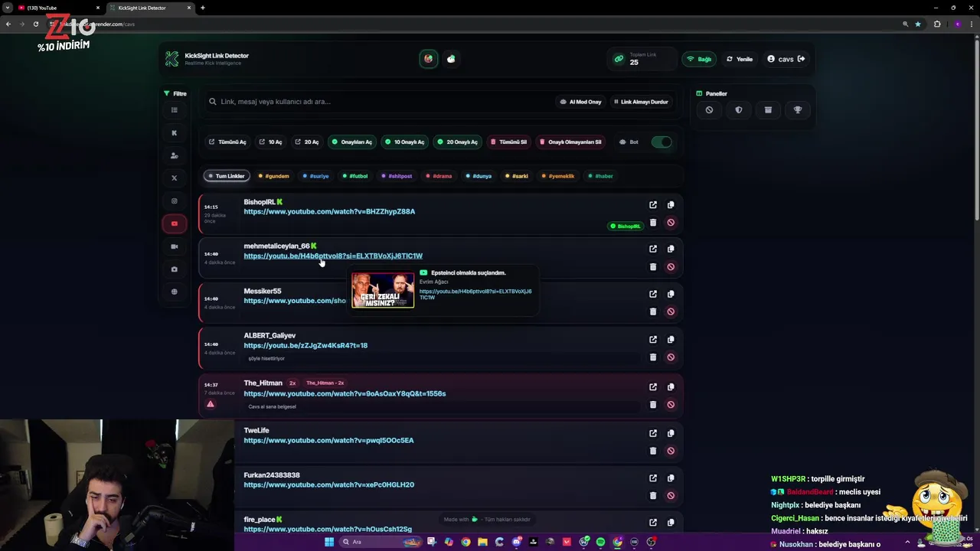Filter by video camera icon in sidebar

click(x=175, y=246)
